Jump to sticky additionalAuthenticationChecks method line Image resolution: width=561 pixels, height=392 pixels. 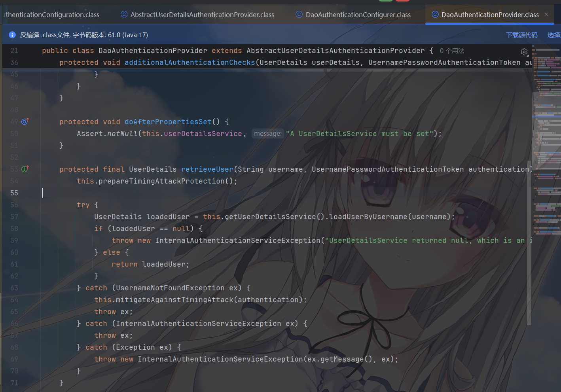(x=190, y=62)
